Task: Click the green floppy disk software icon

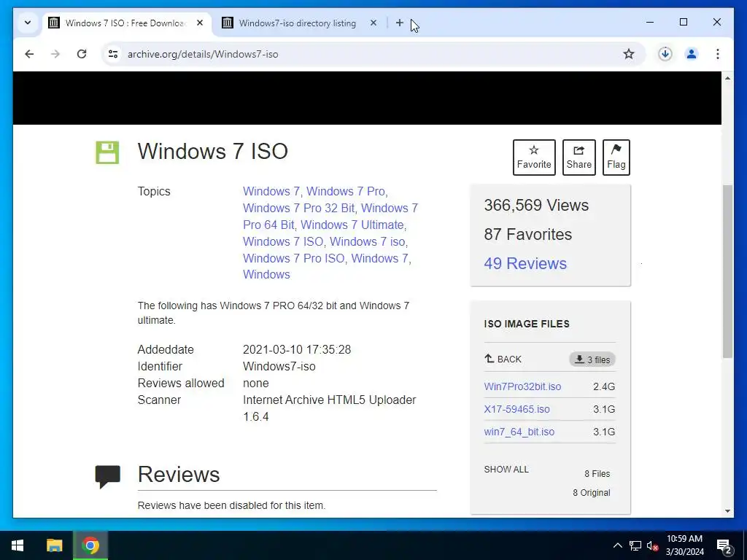Action: 107,152
